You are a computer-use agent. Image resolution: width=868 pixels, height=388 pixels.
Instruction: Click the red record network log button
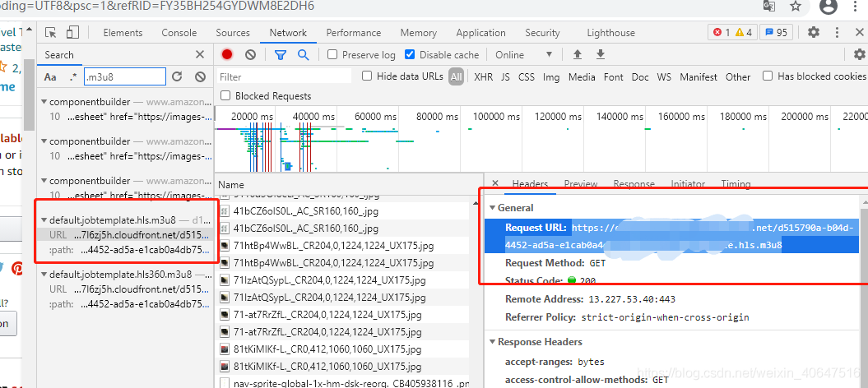[227, 55]
